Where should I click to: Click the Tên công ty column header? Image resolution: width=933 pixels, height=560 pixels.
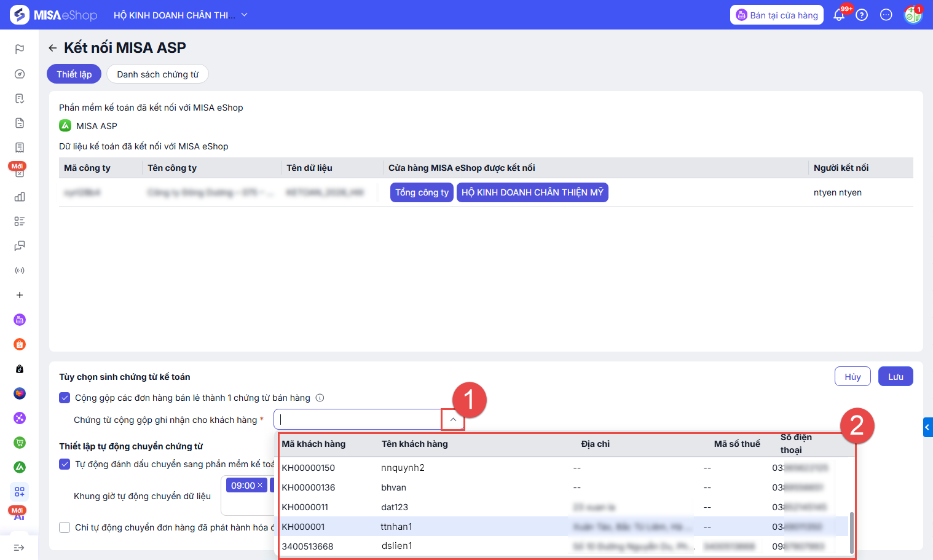click(x=172, y=168)
